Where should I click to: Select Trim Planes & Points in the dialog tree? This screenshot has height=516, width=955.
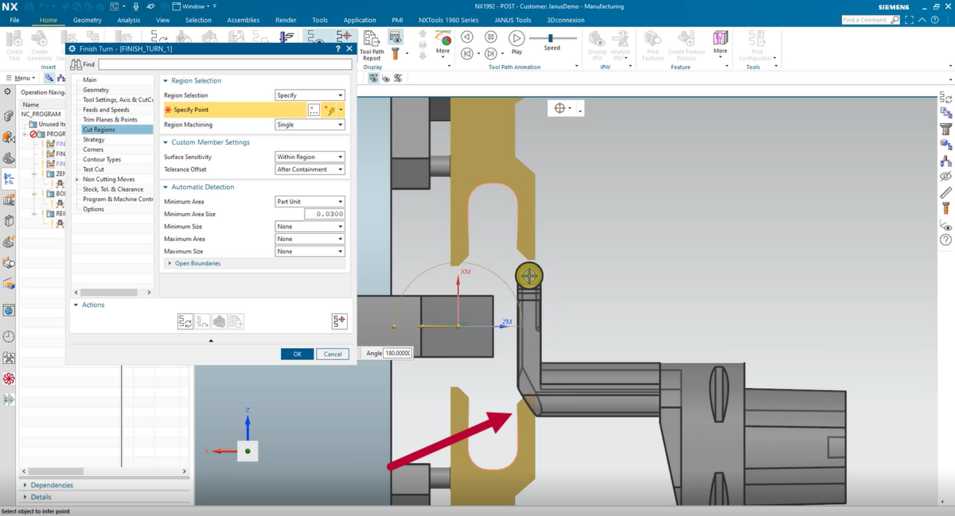point(110,119)
